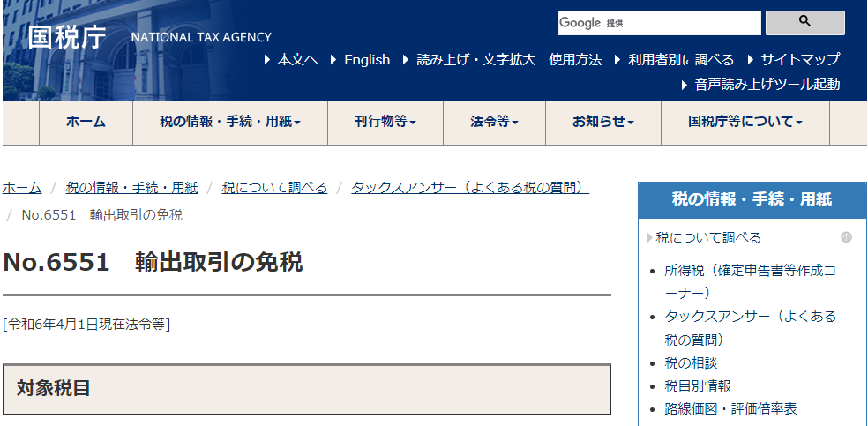Click the magnifier search button
The height and width of the screenshot is (426, 868).
pyautogui.click(x=804, y=23)
